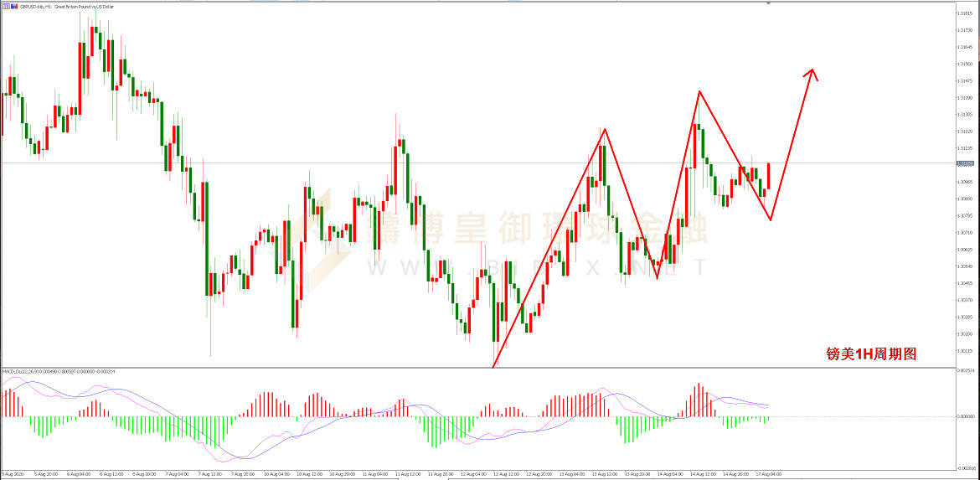Click the chart shift triangle marker at top
This screenshot has height=480, width=980.
[x=768, y=3]
